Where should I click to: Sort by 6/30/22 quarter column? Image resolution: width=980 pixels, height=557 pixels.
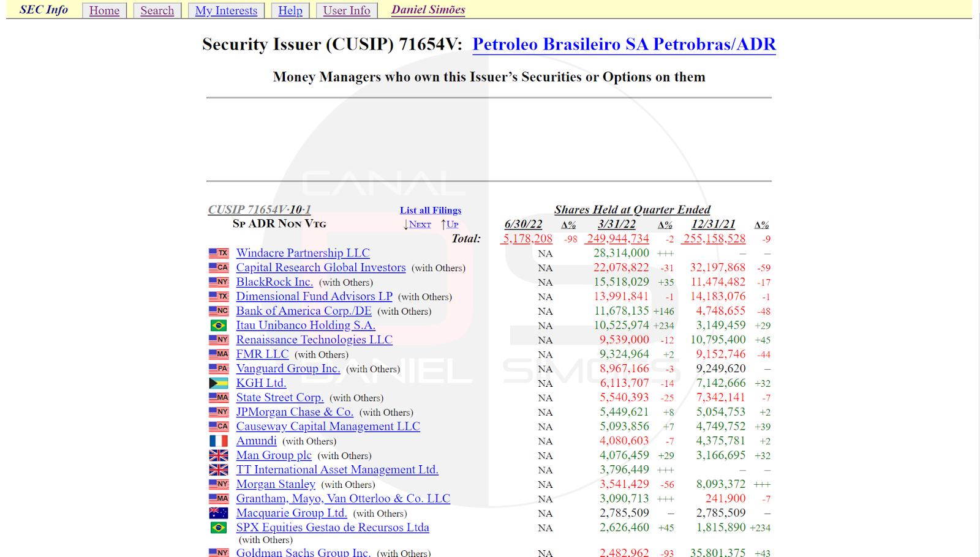523,224
